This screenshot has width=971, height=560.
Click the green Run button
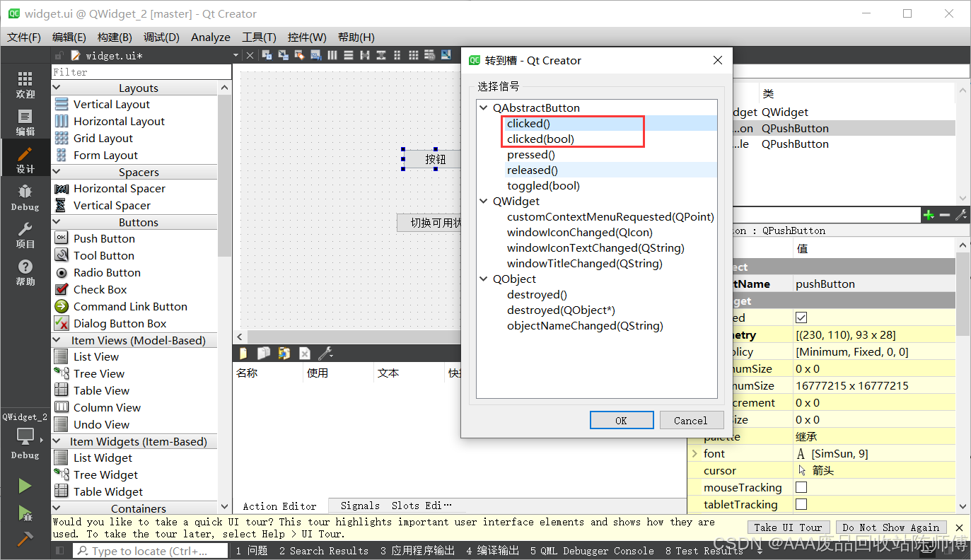click(25, 486)
